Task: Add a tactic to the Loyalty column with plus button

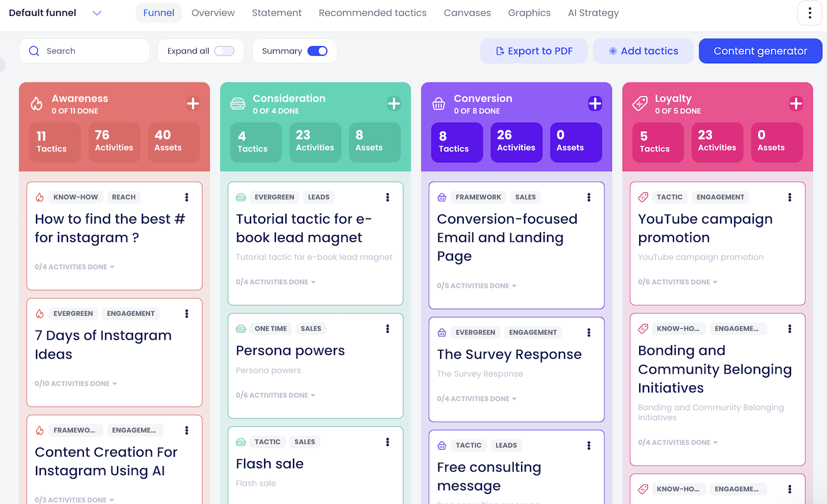Action: [x=796, y=103]
